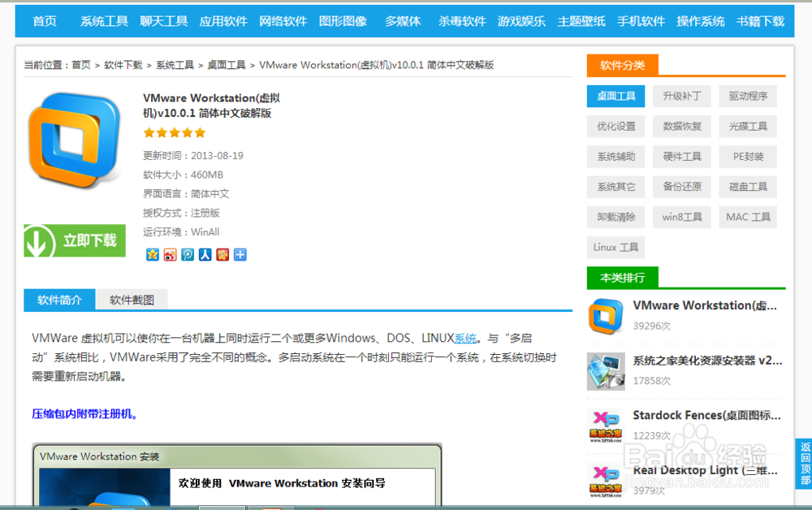Click the large VMware Workstation logo
This screenshot has height=510, width=812.
click(x=75, y=140)
